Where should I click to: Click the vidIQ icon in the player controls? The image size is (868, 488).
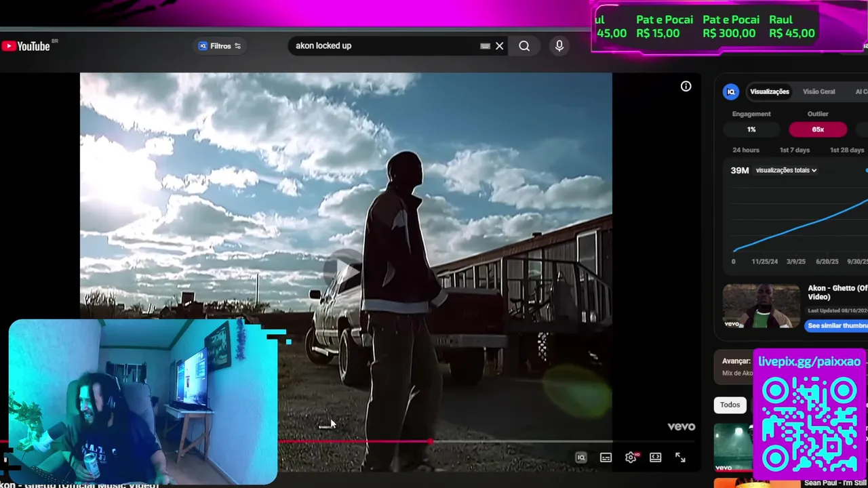pos(581,457)
